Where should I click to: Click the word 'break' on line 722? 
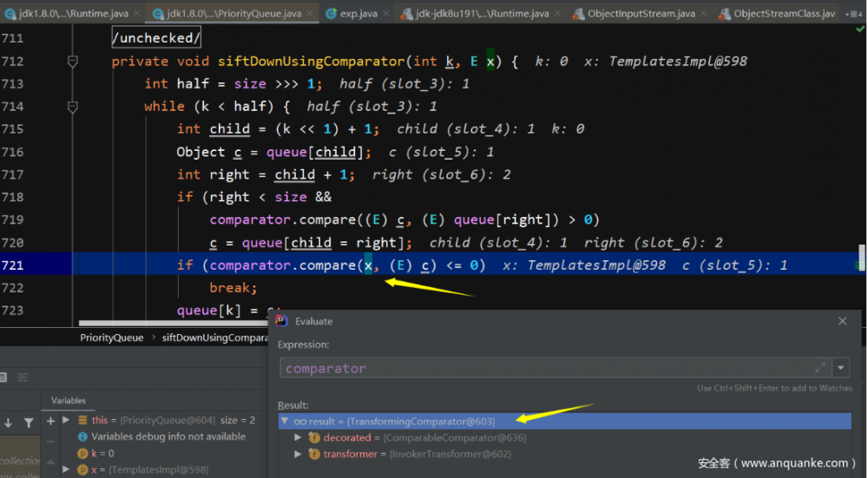[230, 288]
